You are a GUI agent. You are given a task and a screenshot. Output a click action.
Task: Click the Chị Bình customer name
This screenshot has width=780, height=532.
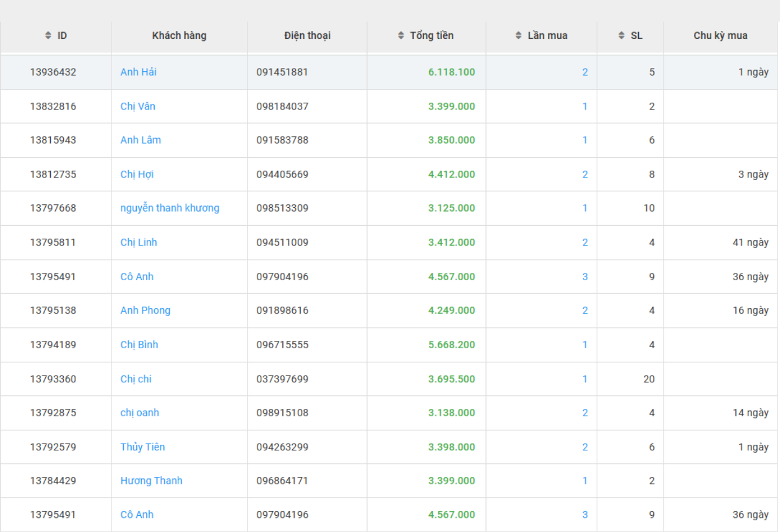(139, 345)
